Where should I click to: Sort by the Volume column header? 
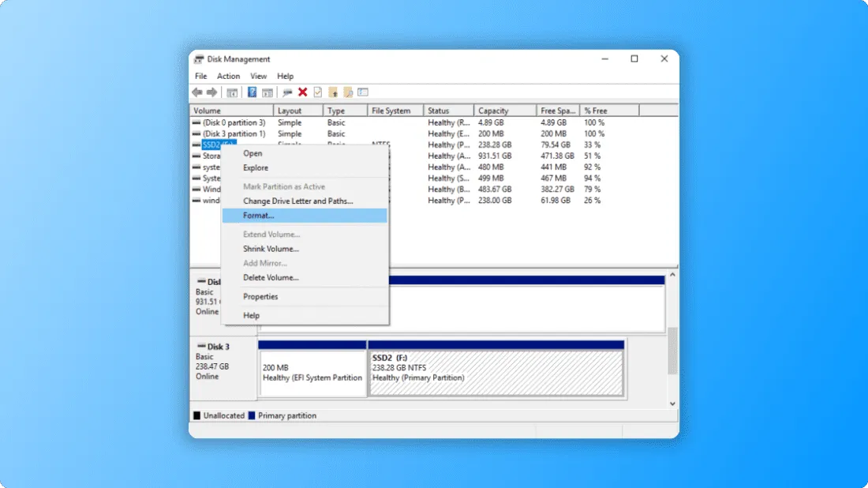[231, 111]
